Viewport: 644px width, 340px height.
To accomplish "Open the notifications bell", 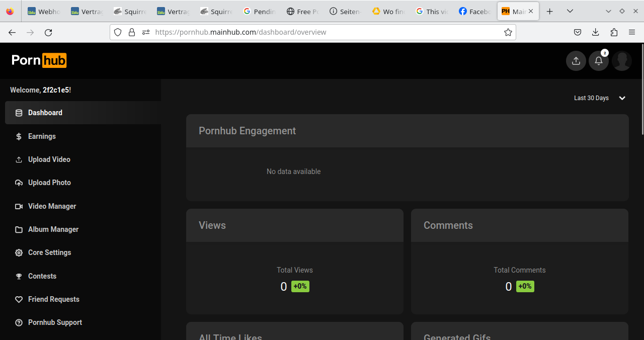I will pyautogui.click(x=599, y=61).
